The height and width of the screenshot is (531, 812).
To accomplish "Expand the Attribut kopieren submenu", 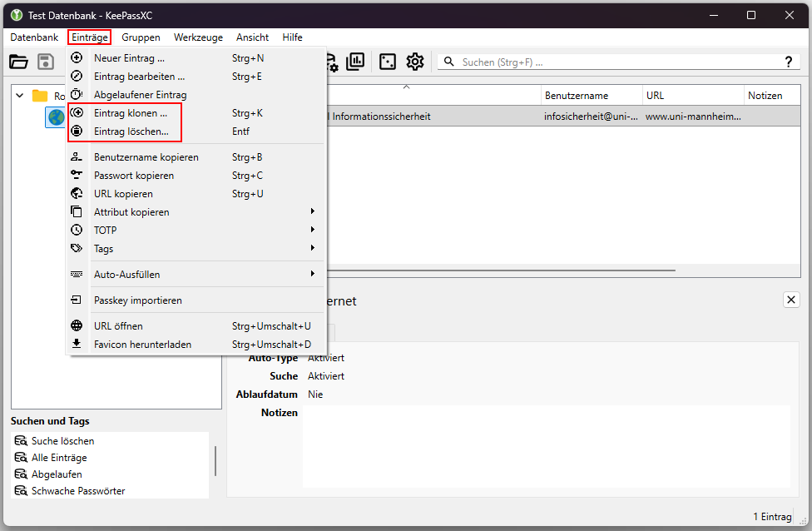I will coord(312,211).
